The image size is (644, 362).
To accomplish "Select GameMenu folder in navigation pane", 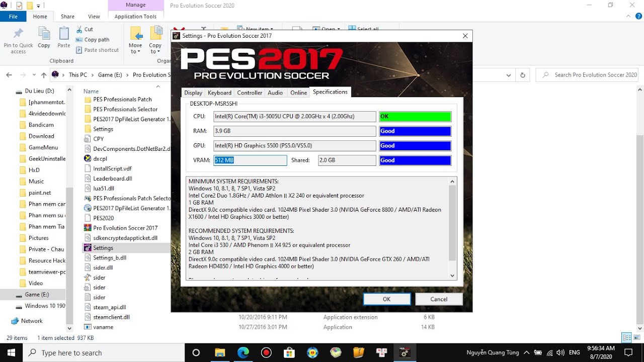I will [x=43, y=147].
